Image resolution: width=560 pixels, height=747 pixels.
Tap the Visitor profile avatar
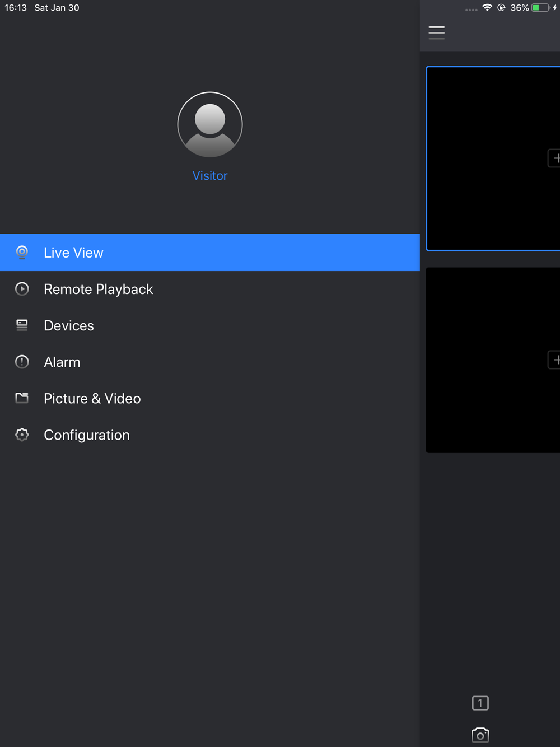210,124
